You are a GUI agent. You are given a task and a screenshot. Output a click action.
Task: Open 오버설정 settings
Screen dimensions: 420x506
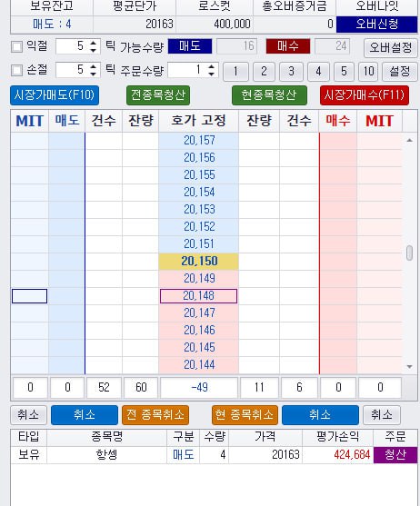(390, 47)
